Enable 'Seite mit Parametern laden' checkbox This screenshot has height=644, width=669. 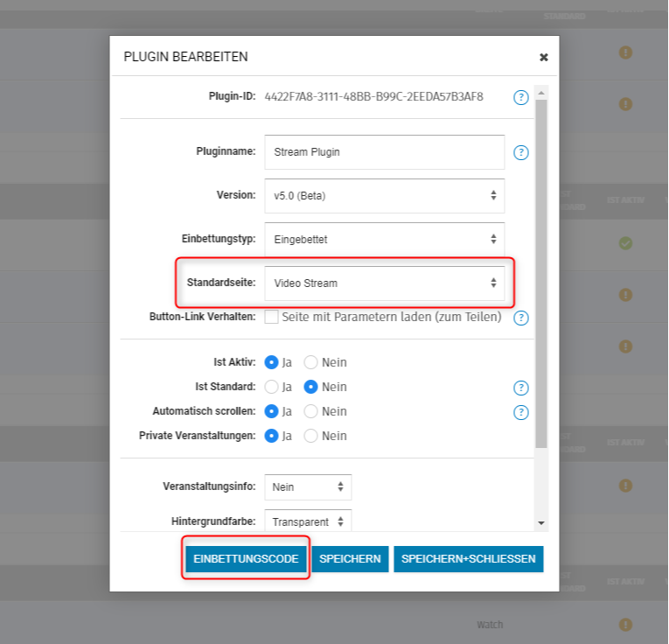[x=272, y=317]
